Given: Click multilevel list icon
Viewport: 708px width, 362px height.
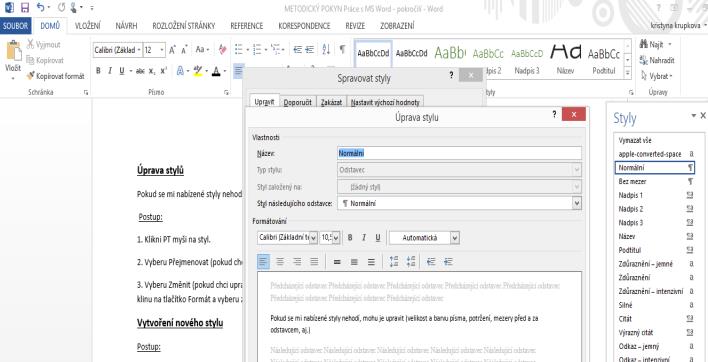Looking at the screenshot, I should tap(276, 50).
